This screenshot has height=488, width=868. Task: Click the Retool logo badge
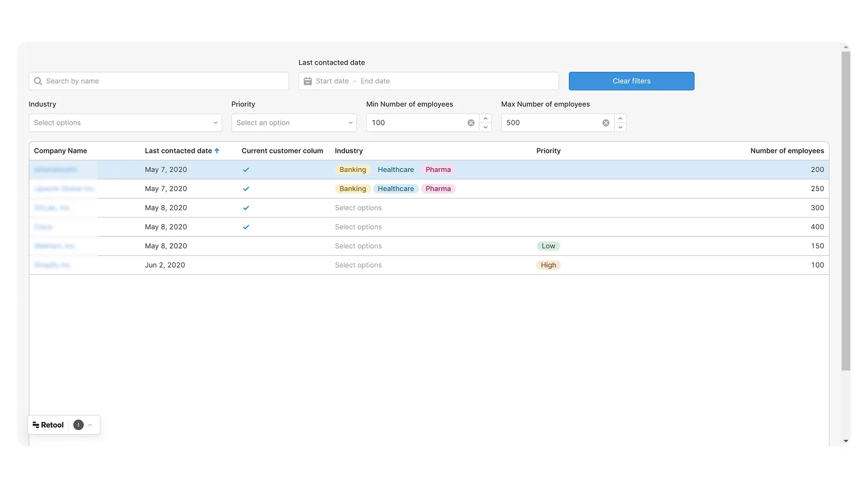click(x=48, y=425)
